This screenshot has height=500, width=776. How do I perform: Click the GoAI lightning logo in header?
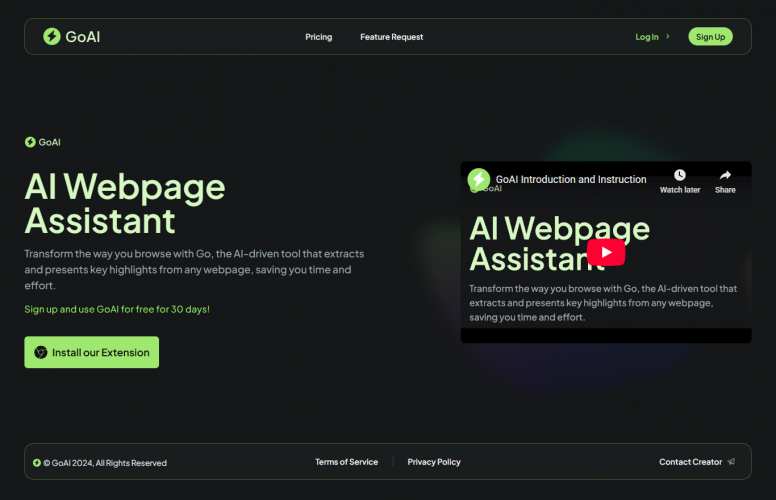(51, 37)
